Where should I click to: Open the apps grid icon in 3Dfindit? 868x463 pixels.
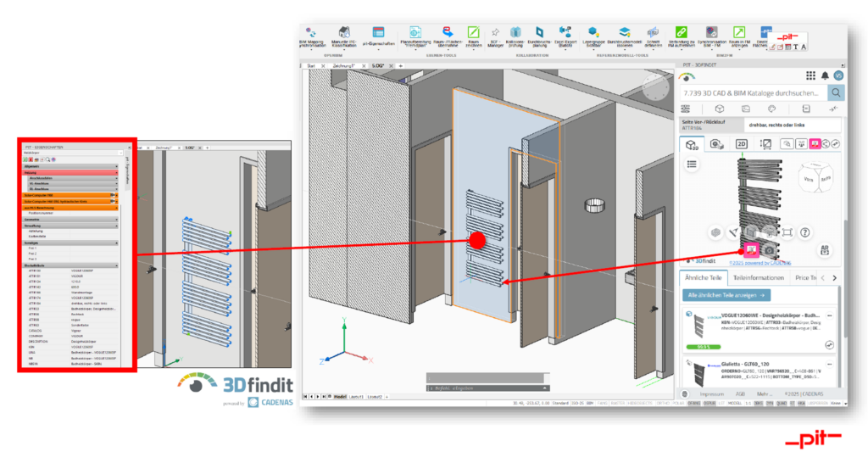[811, 75]
